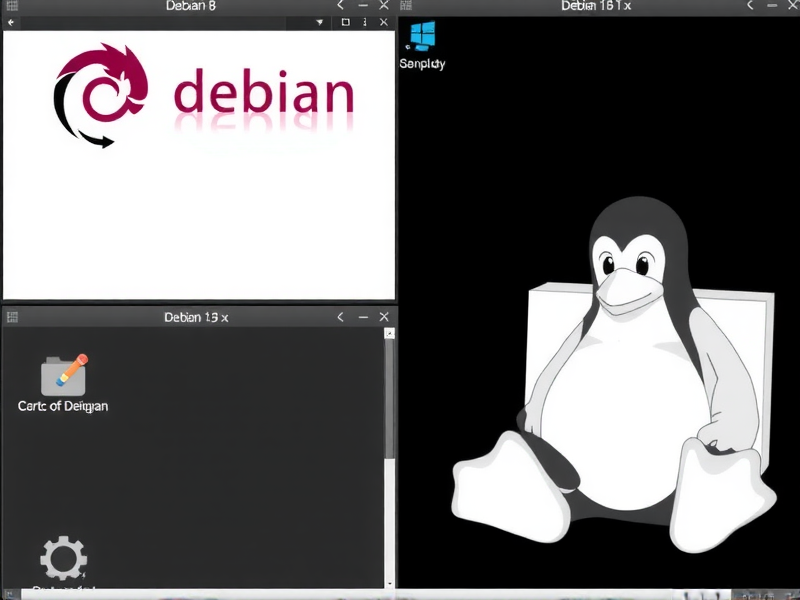Click the taskbar strip at screen bottom
This screenshot has height=600, width=800.
400,595
